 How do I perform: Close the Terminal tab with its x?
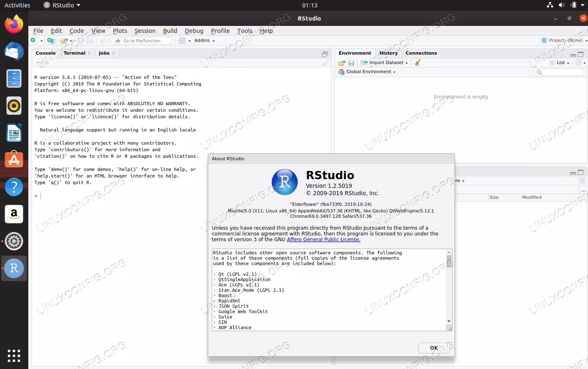(89, 53)
